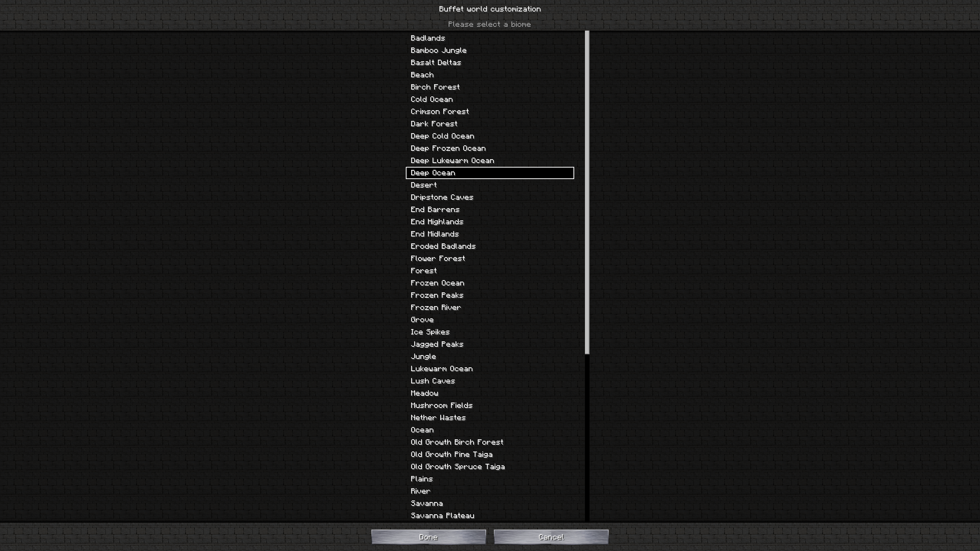Select the Desert biome
Viewport: 980px width, 551px height.
click(x=490, y=185)
